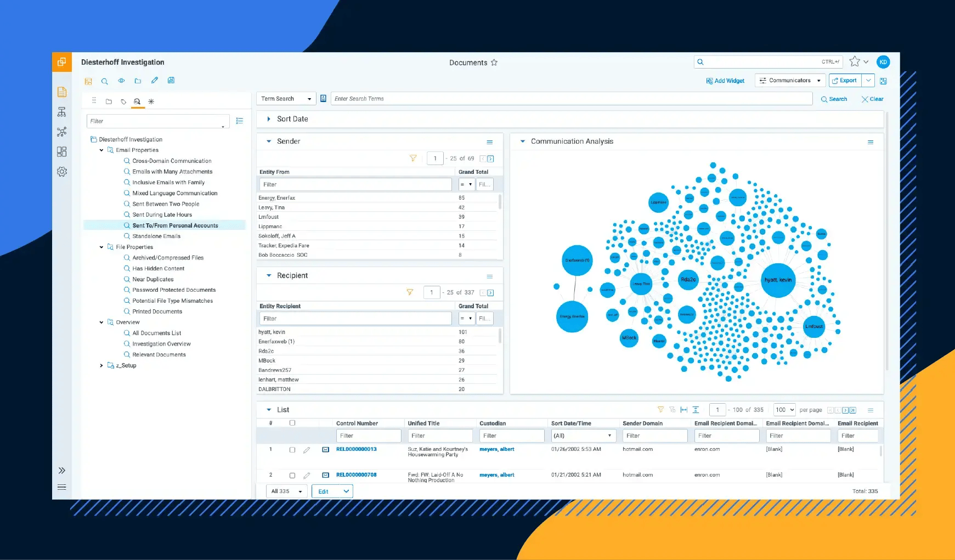Click the save disk toolbar icon

pyautogui.click(x=171, y=80)
